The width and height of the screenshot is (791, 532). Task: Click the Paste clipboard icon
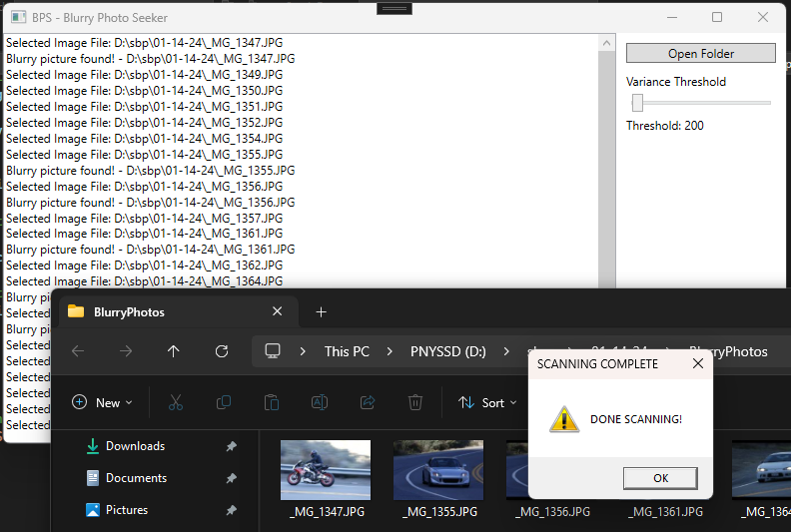[272, 402]
